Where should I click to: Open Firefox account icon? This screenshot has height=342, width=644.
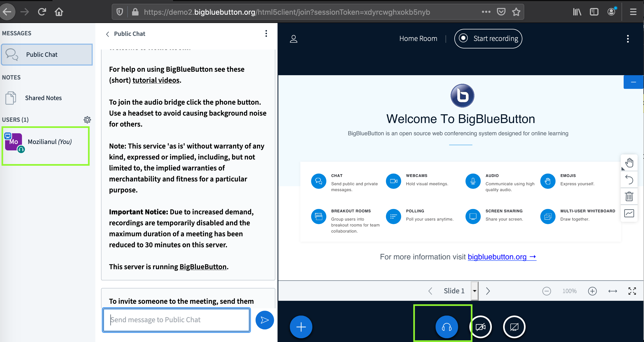click(612, 12)
